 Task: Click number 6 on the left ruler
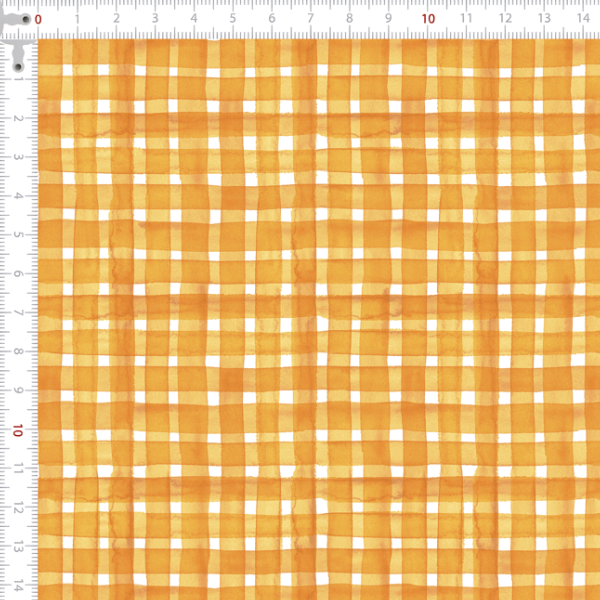click(x=18, y=274)
